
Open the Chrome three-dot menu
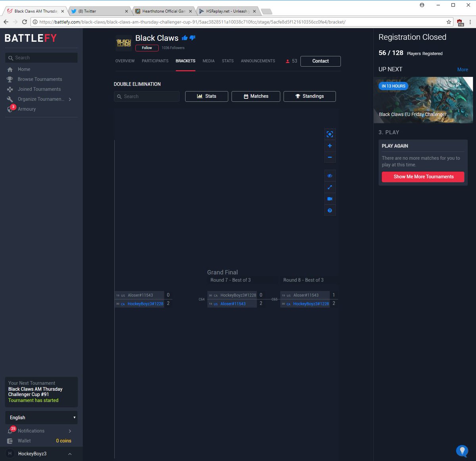[x=470, y=22]
